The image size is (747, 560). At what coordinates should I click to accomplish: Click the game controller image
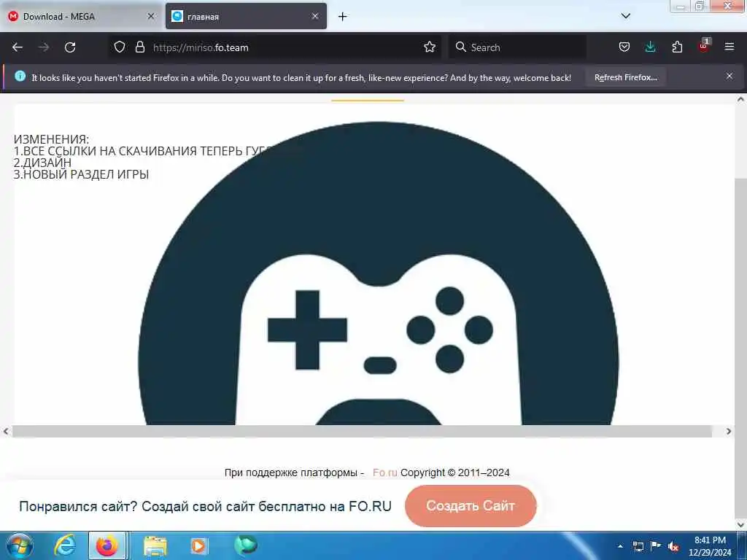pos(379,273)
